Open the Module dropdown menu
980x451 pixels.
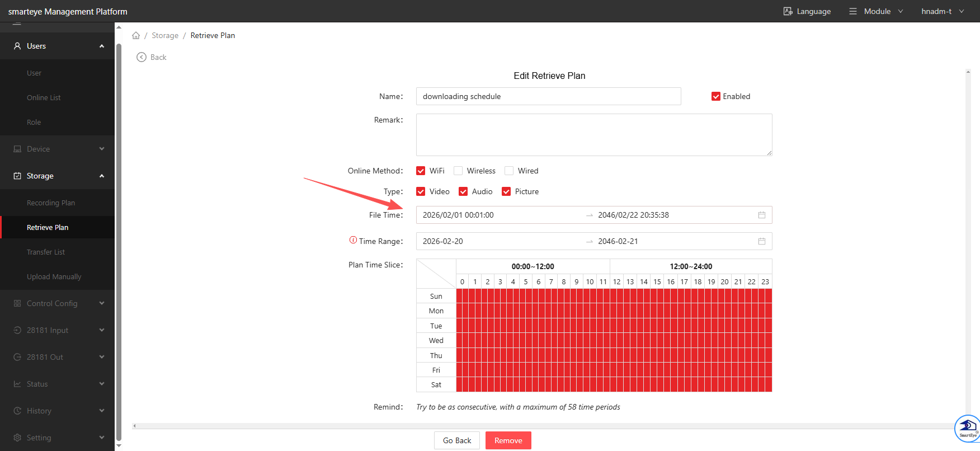(876, 11)
